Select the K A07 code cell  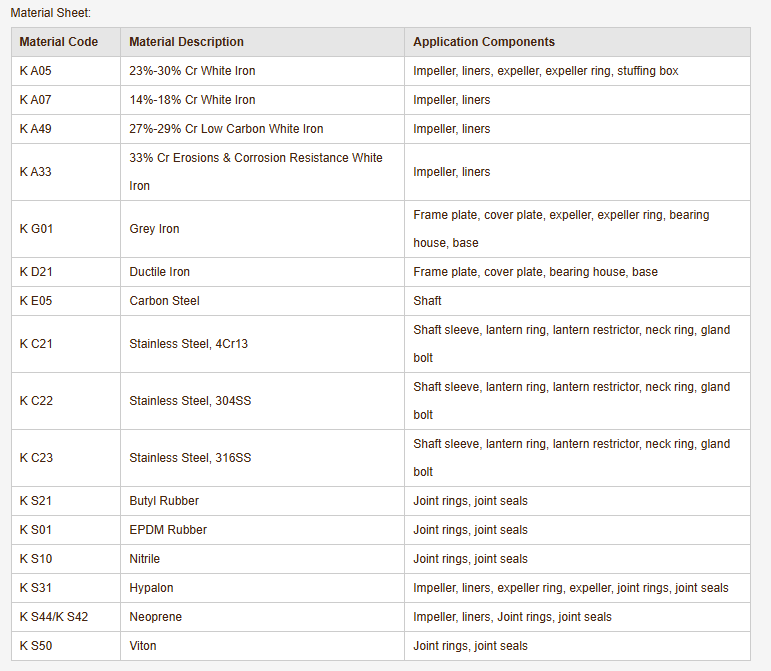35,100
